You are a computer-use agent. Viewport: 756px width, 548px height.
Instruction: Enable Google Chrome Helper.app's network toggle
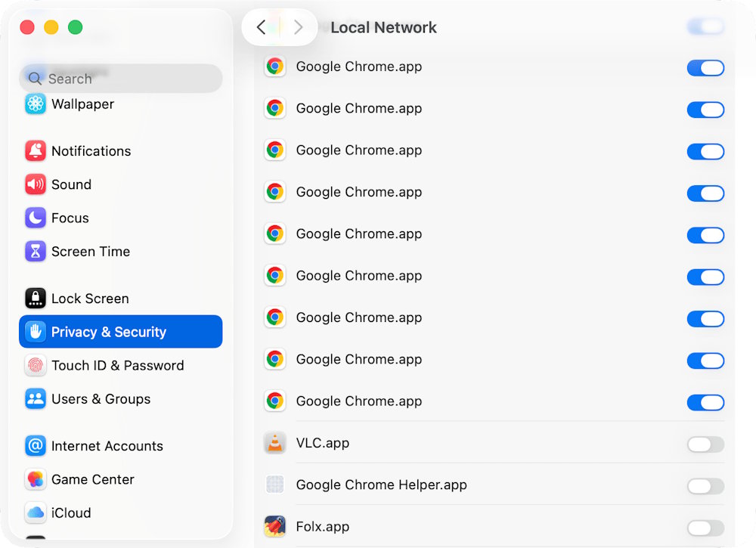pos(705,486)
